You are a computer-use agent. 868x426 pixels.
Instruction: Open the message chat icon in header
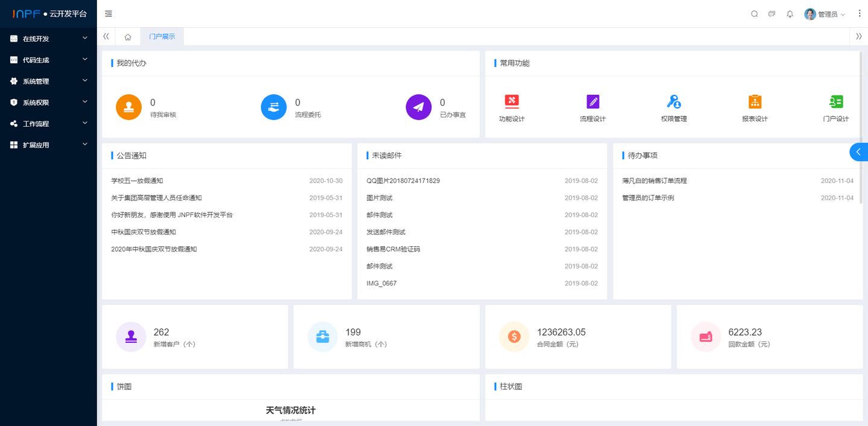coord(772,14)
